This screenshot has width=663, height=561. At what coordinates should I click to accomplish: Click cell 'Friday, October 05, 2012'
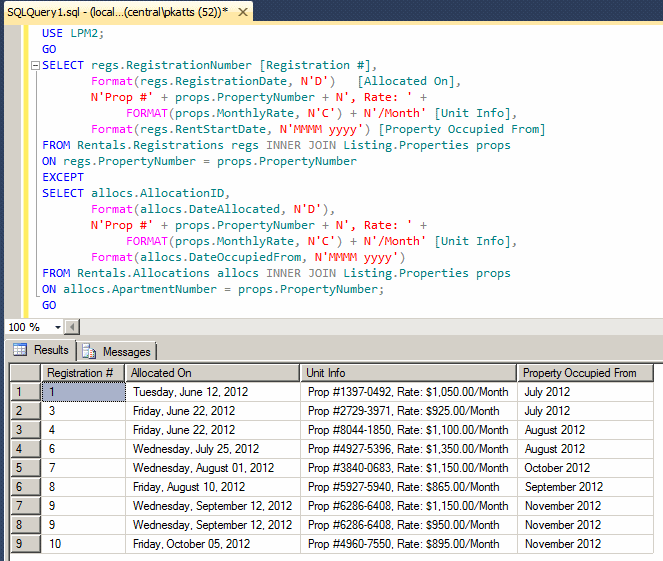pos(213,544)
